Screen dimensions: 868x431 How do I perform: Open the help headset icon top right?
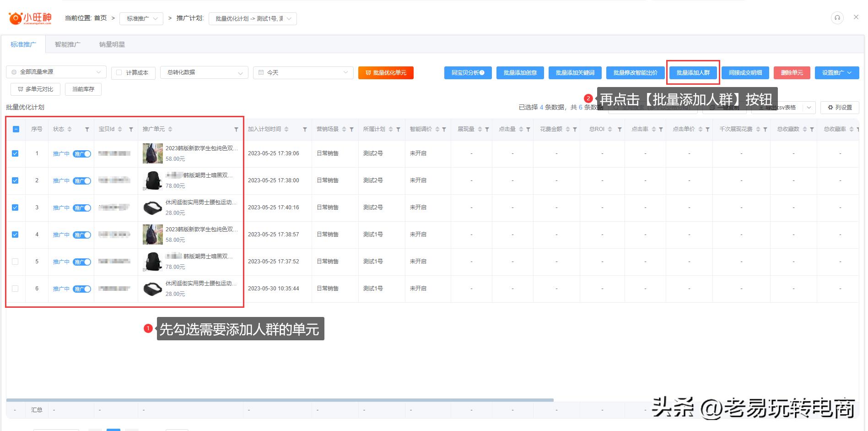(837, 17)
